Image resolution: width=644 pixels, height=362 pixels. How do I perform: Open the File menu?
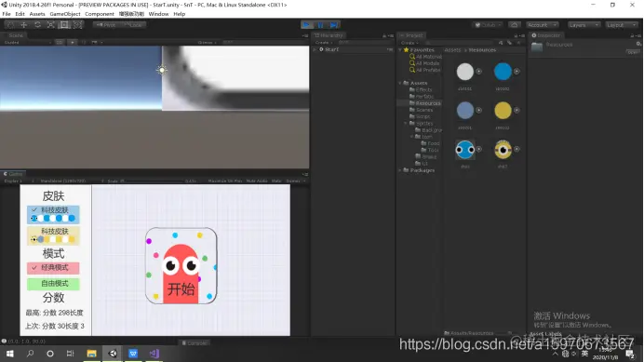click(x=7, y=14)
